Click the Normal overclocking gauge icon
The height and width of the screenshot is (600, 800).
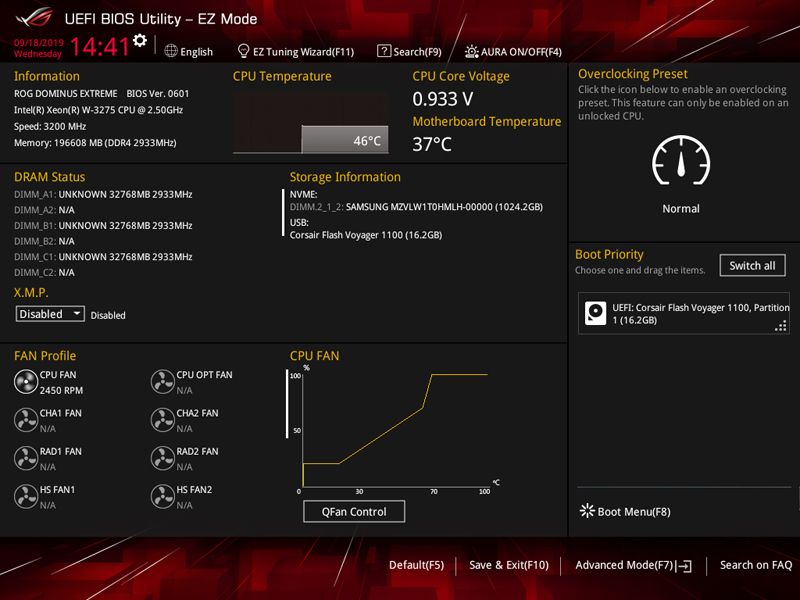coord(681,161)
